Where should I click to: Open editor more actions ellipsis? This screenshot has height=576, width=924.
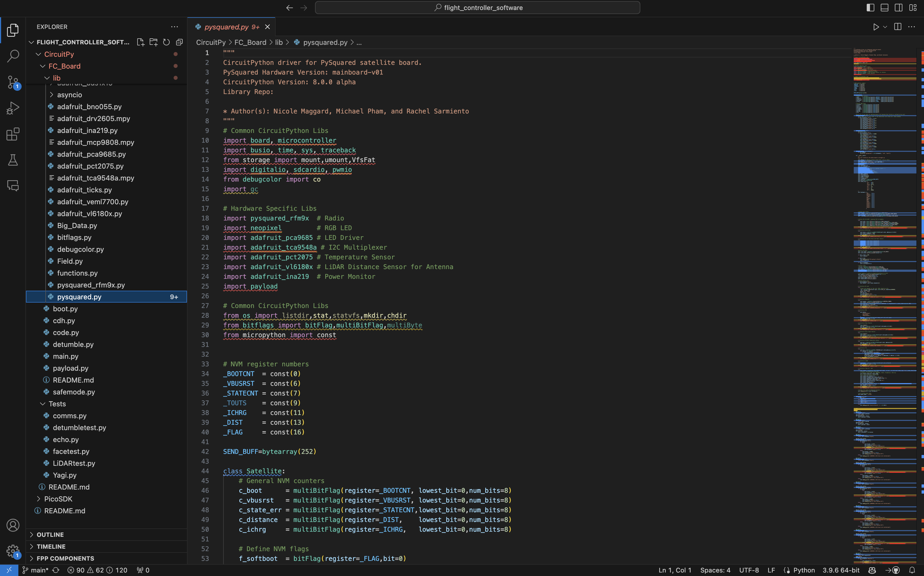click(x=911, y=27)
